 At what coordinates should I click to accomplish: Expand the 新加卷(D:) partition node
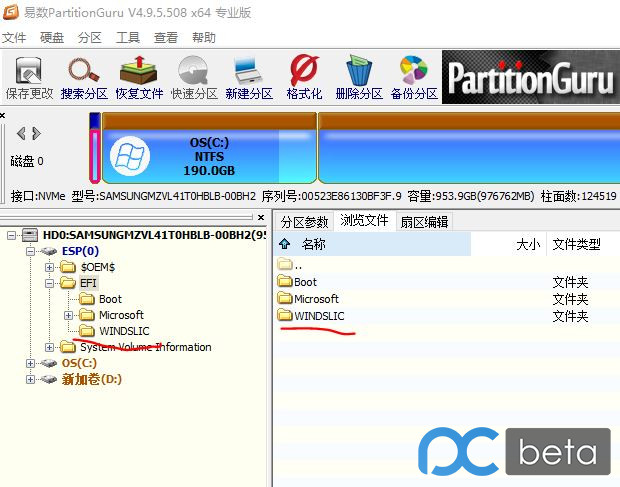[x=30, y=379]
